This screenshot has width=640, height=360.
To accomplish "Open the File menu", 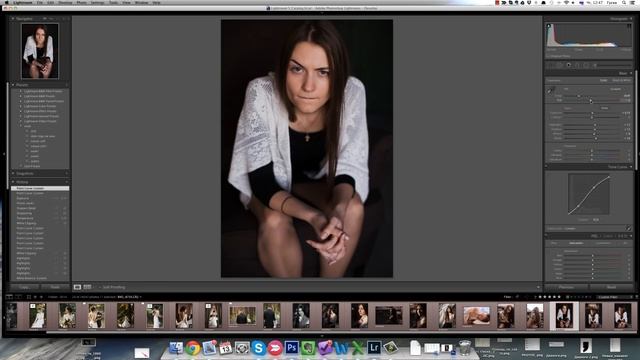I will pos(40,2).
